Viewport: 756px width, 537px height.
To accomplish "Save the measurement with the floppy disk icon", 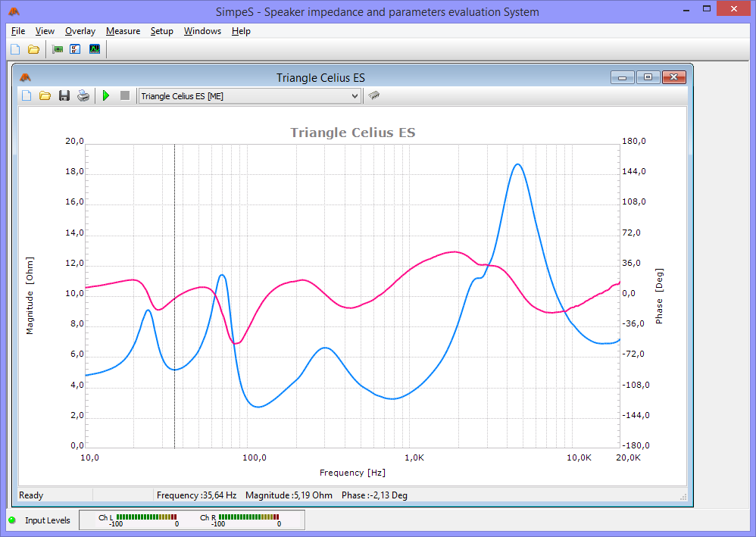I will tap(64, 95).
